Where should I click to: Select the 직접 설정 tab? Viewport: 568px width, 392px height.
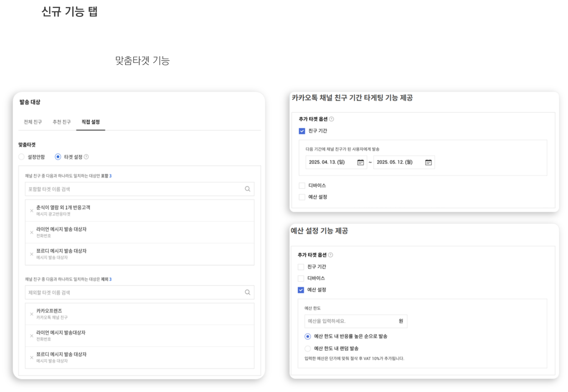pyautogui.click(x=91, y=122)
